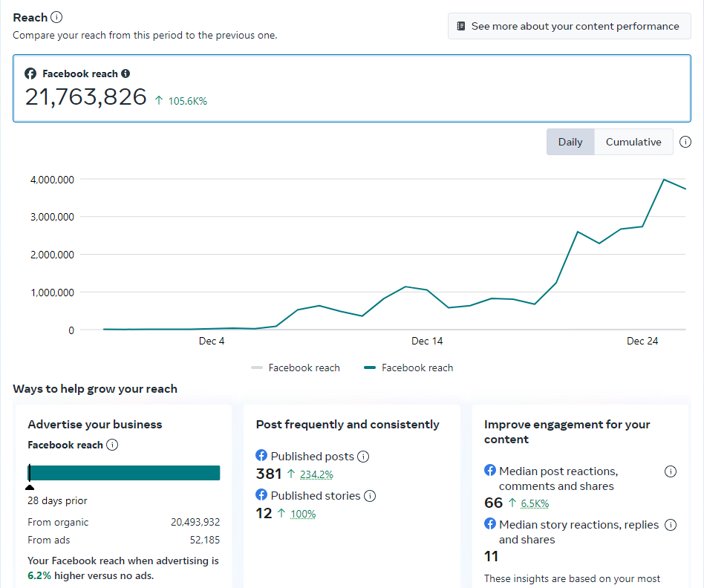This screenshot has height=588, width=704.
Task: Click the From organic value 20,493,932
Action: [x=195, y=522]
